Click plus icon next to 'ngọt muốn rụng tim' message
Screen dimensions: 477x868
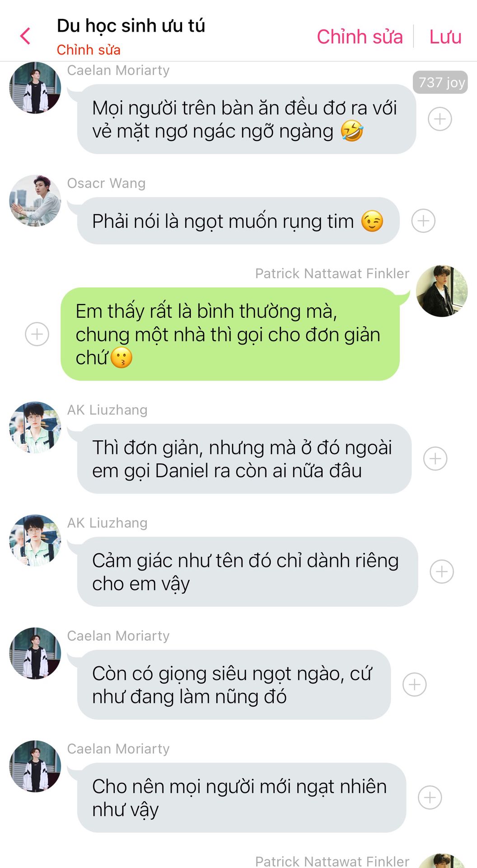[423, 221]
